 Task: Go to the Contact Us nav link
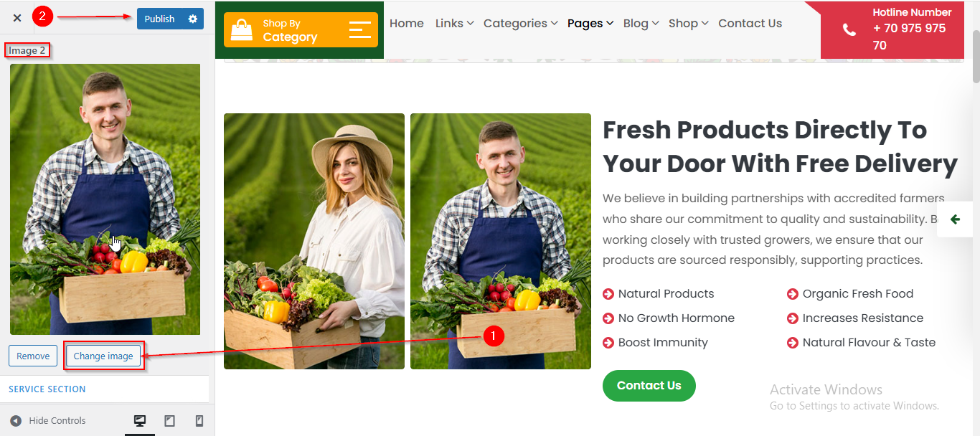(x=750, y=24)
